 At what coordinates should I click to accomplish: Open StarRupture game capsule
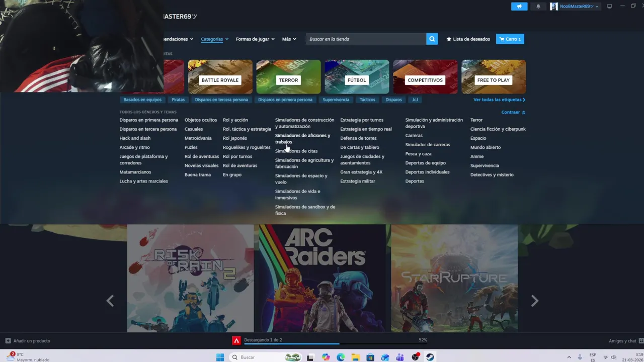click(454, 278)
